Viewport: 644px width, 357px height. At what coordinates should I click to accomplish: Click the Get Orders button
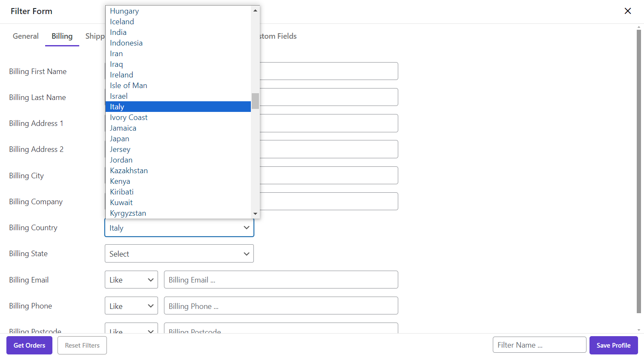[29, 346]
